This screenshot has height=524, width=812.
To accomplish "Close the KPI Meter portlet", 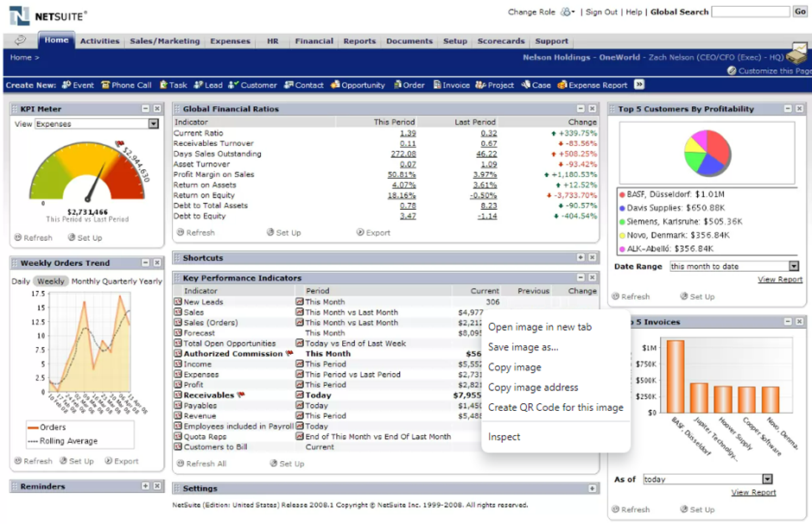I will (157, 109).
